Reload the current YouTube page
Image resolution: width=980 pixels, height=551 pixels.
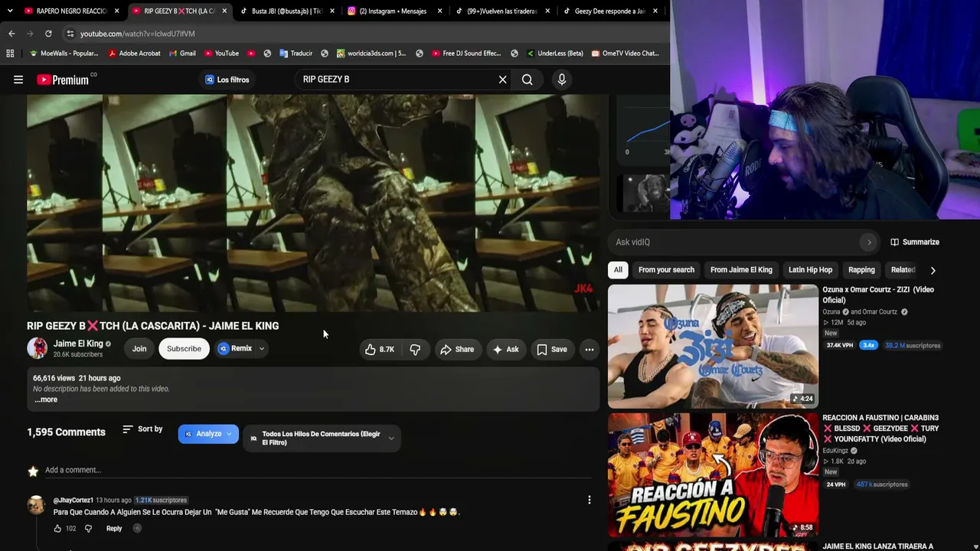48,34
